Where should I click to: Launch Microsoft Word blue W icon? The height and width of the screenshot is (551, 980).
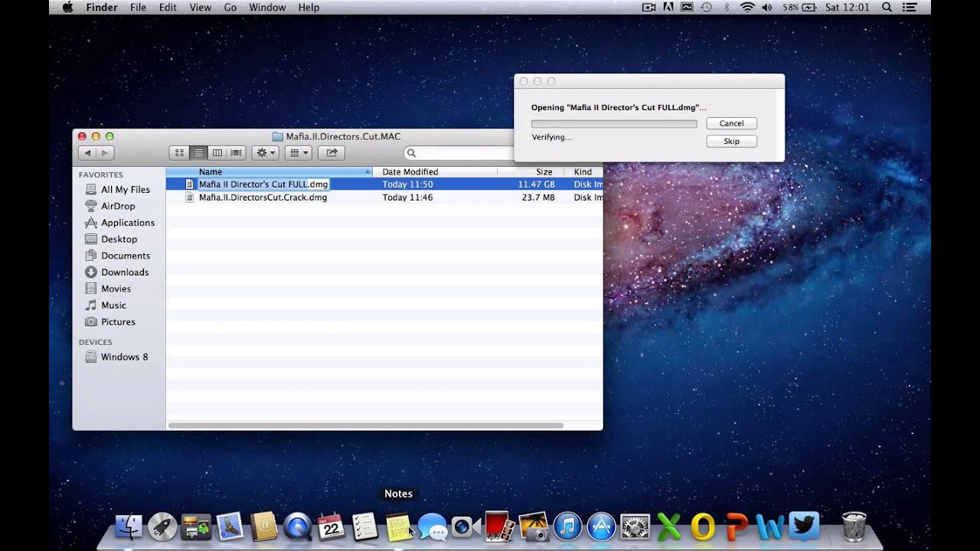(770, 527)
